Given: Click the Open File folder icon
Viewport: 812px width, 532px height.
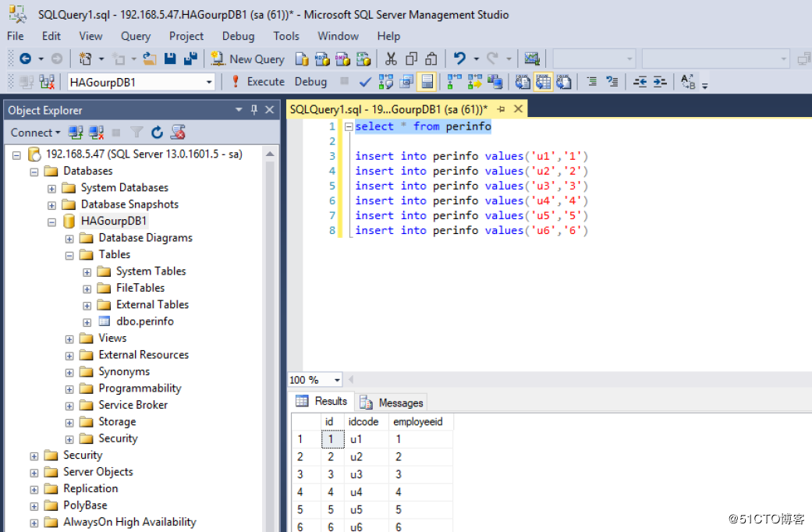Looking at the screenshot, I should [x=150, y=59].
